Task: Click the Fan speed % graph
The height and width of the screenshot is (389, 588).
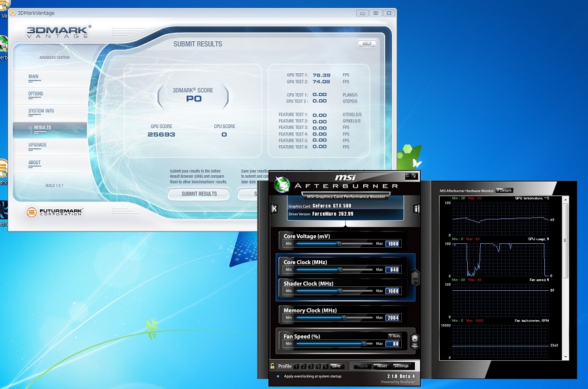Action: click(500, 301)
